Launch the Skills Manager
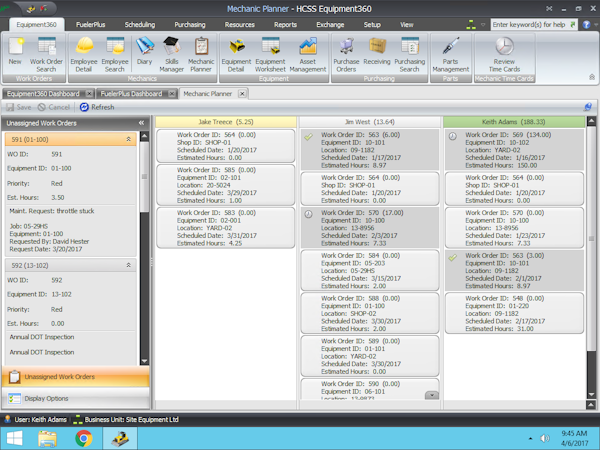600x450 pixels. tap(171, 54)
